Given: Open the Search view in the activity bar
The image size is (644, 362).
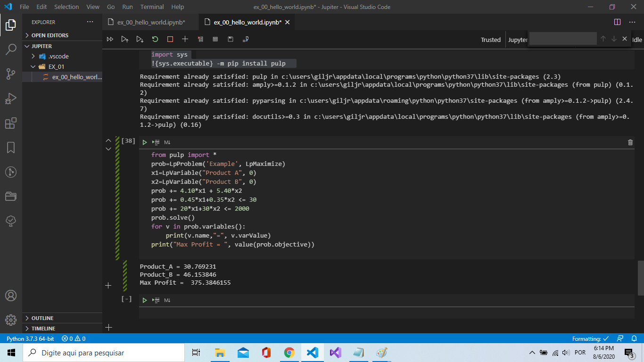Looking at the screenshot, I should (11, 49).
